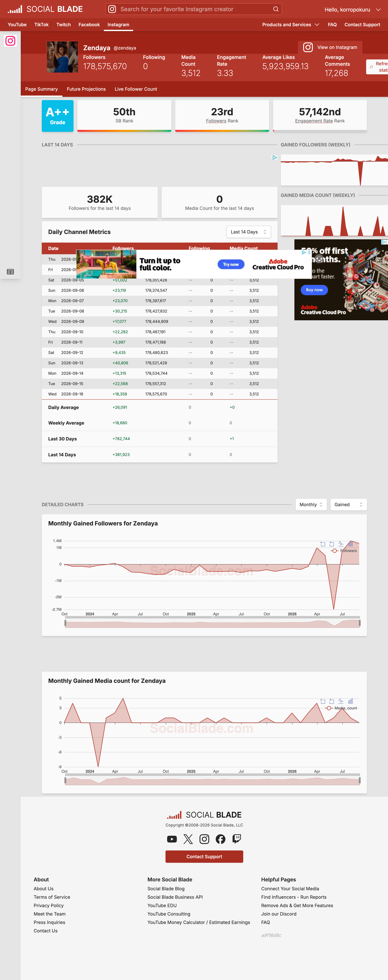Open the Live Follower Count tab
The width and height of the screenshot is (388, 980).
136,89
